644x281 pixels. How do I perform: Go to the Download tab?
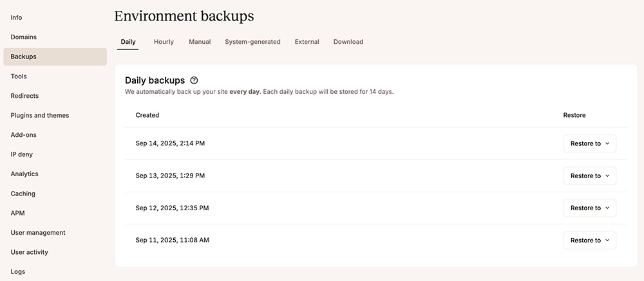tap(348, 42)
